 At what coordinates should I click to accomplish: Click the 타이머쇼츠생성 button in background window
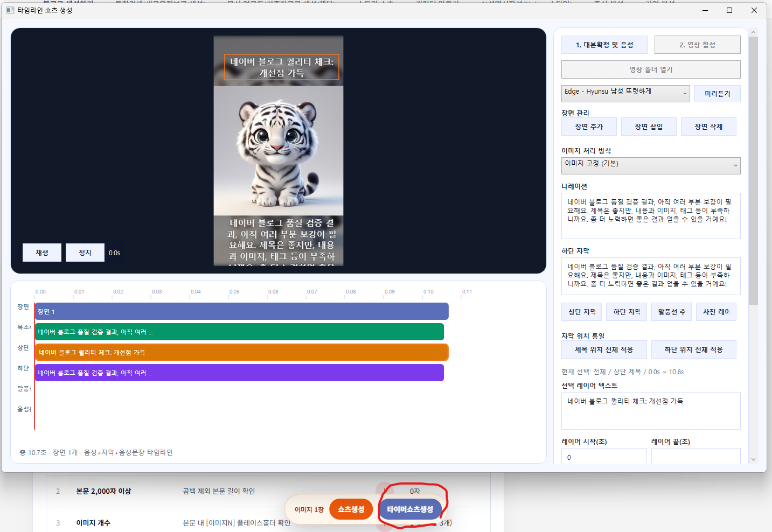tap(410, 509)
